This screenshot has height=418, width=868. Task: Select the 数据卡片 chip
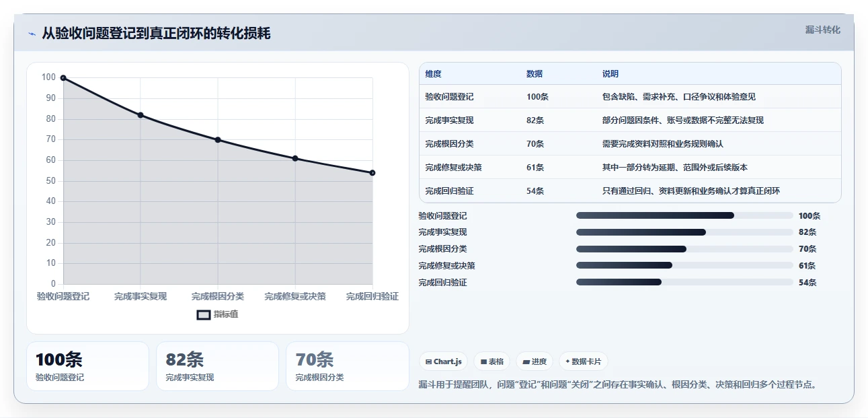[x=584, y=361]
